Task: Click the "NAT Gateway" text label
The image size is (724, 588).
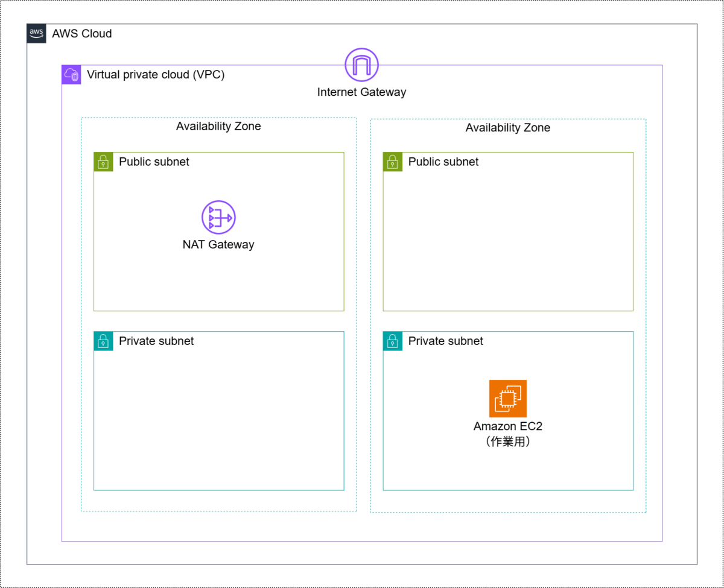Action: pos(218,245)
